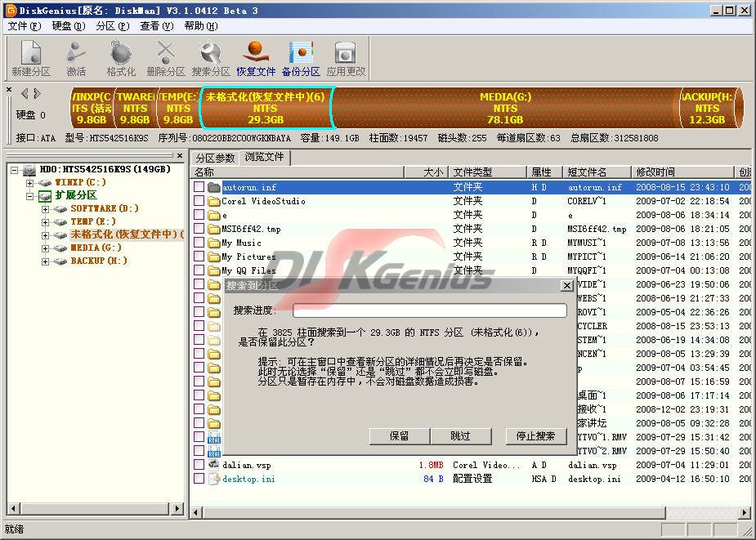Click the My QQ Files folder icon
The height and width of the screenshot is (540, 756).
click(x=214, y=270)
